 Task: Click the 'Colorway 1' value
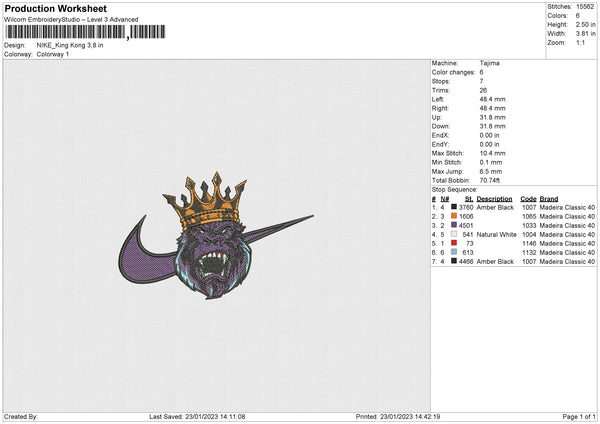click(x=53, y=54)
